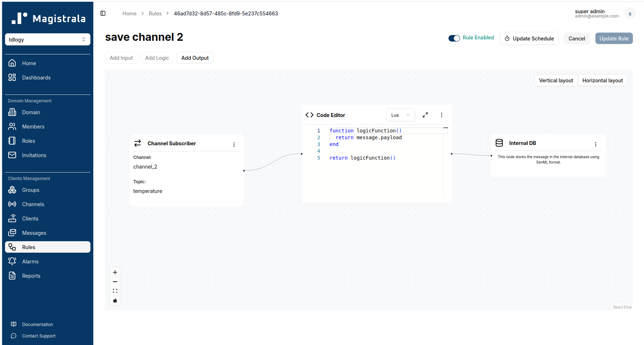Click the Add Output button

tap(195, 58)
